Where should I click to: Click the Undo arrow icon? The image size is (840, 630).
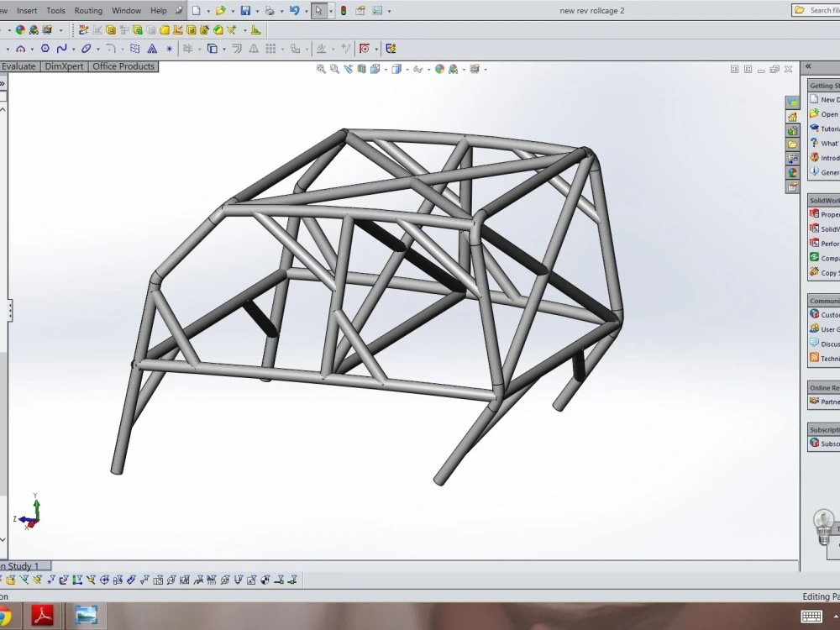(x=294, y=10)
